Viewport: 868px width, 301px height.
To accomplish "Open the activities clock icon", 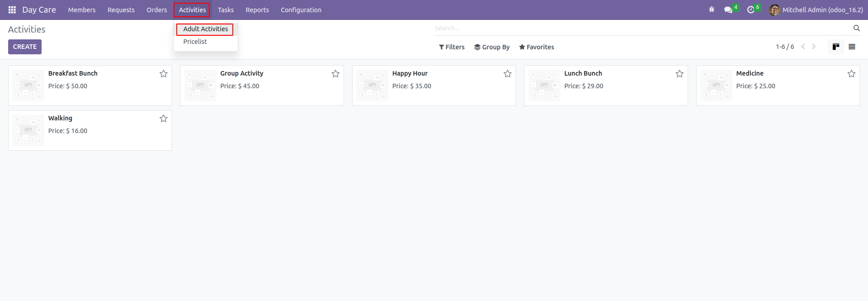I will tap(751, 10).
